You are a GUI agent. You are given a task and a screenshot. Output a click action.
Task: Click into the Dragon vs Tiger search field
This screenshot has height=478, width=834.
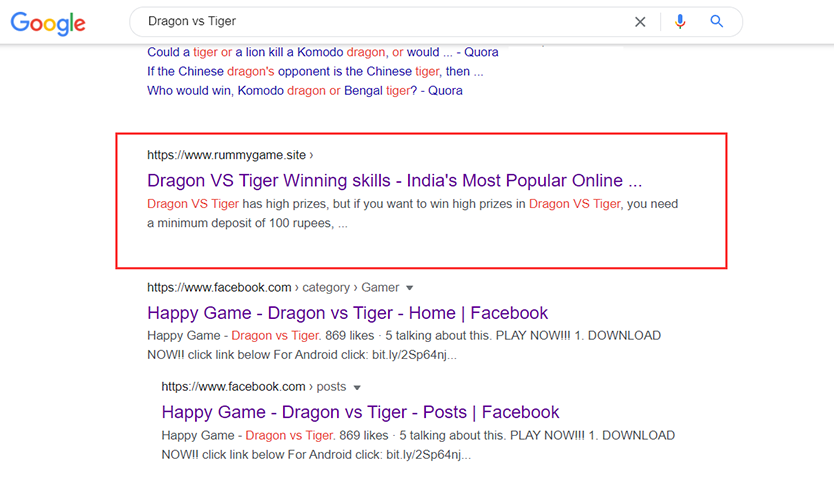point(383,21)
